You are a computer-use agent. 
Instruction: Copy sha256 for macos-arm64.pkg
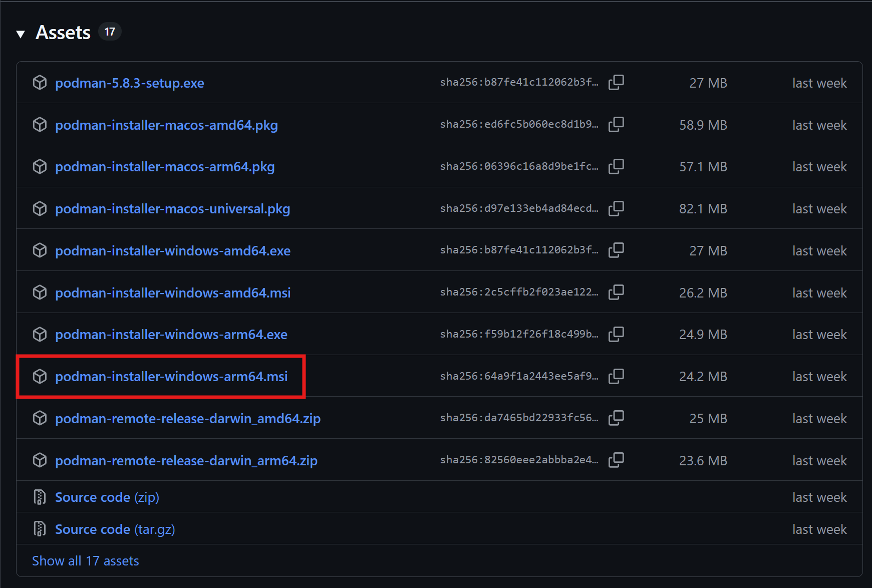point(616,167)
